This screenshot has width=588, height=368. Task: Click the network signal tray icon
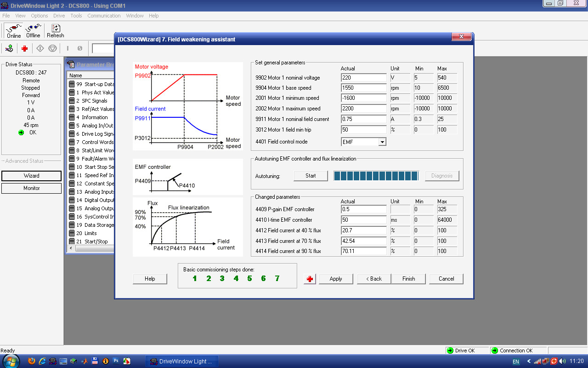point(537,362)
